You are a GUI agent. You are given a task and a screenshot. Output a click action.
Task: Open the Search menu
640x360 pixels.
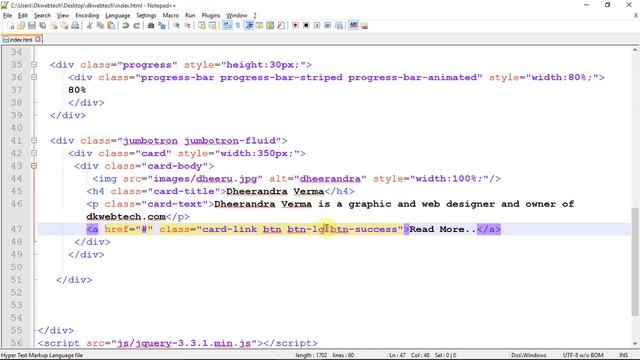(42, 16)
